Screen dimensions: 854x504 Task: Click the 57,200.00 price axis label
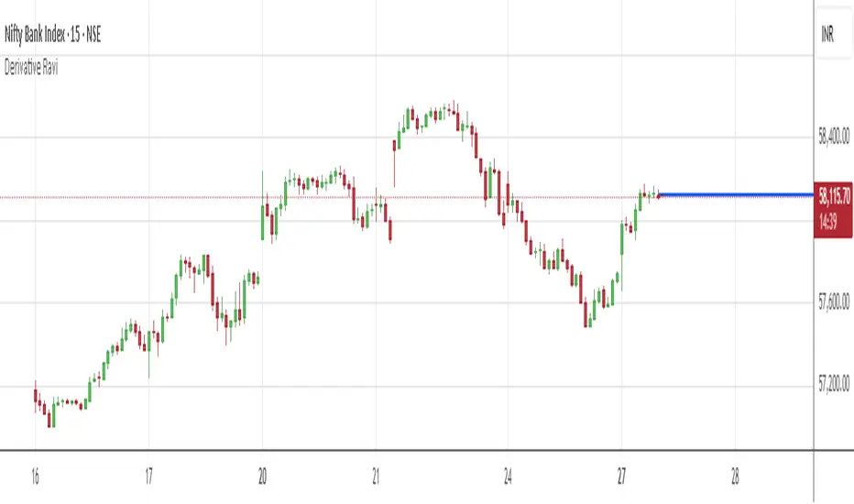pos(835,387)
